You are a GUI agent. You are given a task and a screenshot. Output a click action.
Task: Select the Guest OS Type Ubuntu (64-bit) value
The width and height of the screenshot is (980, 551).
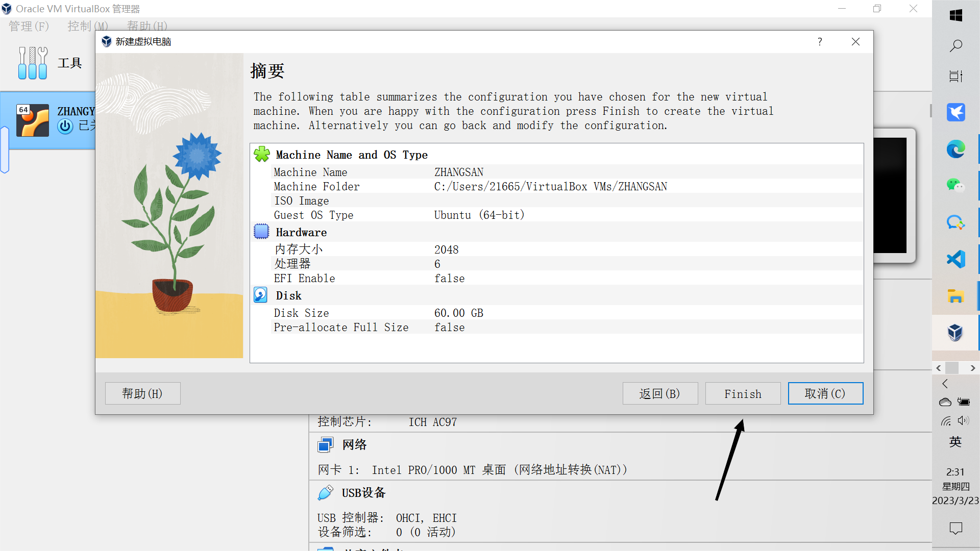coord(479,215)
